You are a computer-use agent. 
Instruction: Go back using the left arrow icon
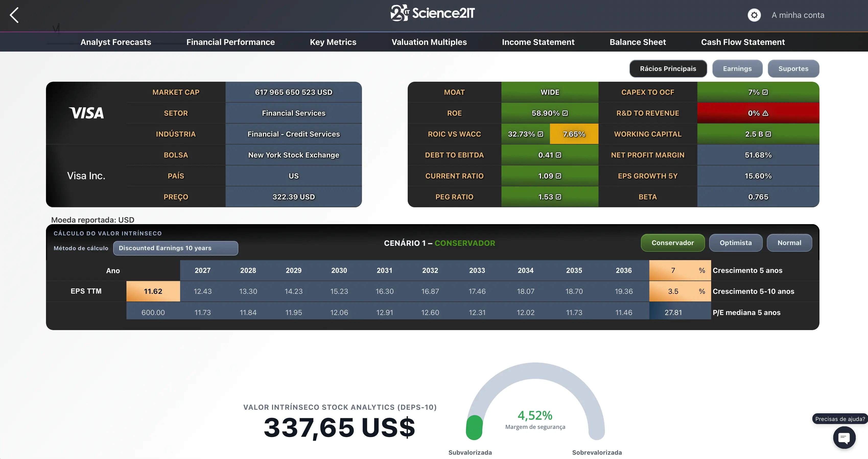(x=14, y=15)
